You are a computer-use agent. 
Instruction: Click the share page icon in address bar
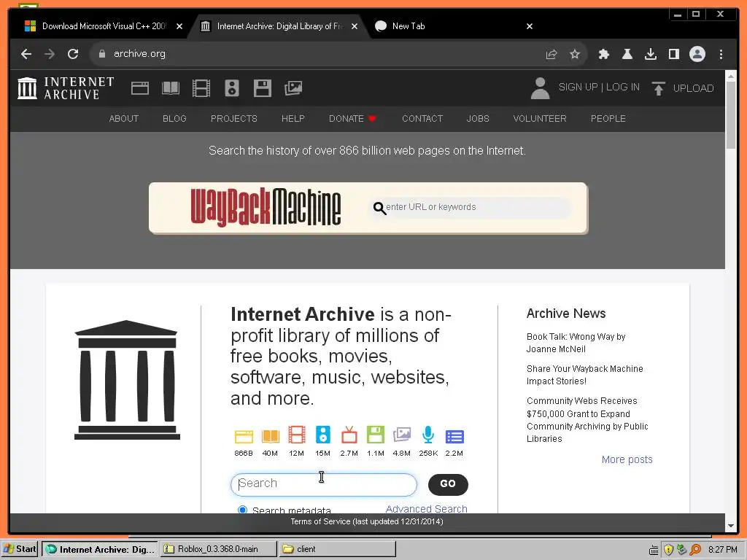[x=551, y=54]
